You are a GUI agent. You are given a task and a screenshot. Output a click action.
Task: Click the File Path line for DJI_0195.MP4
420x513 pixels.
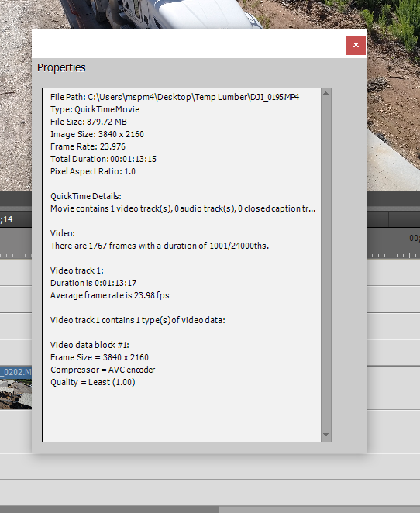click(x=174, y=97)
